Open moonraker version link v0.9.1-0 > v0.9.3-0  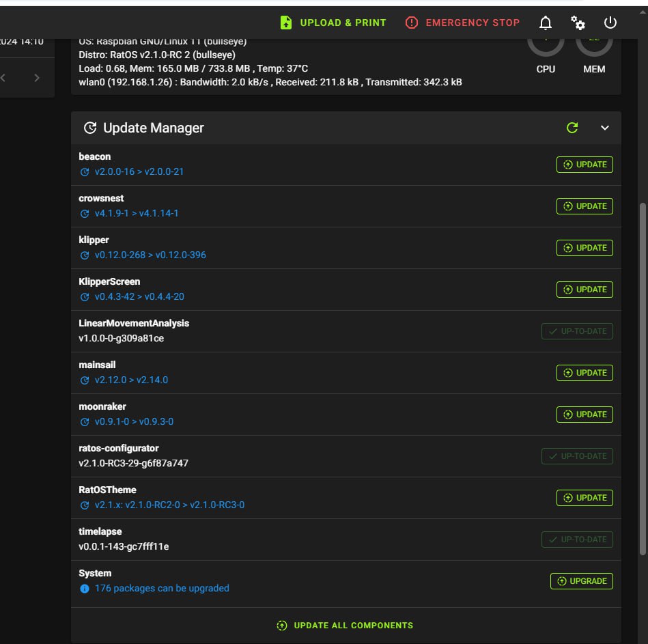tap(134, 421)
